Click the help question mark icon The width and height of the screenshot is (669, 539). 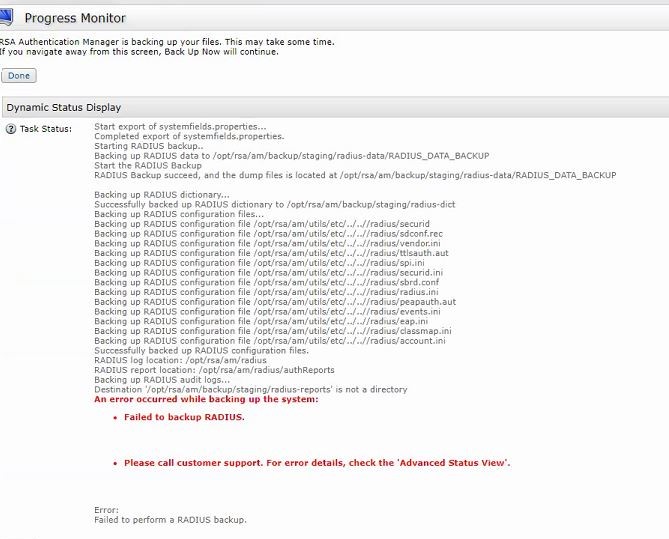click(x=10, y=129)
